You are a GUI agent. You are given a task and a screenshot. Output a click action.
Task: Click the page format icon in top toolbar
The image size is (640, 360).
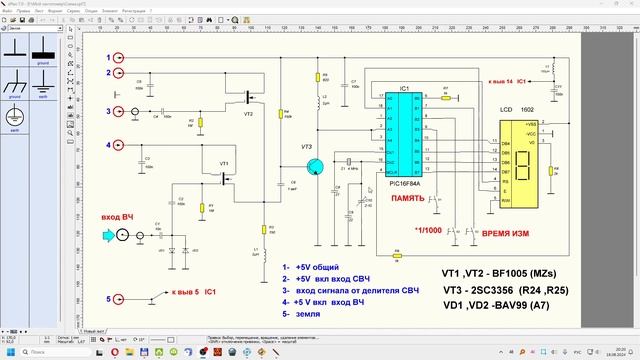point(221,20)
